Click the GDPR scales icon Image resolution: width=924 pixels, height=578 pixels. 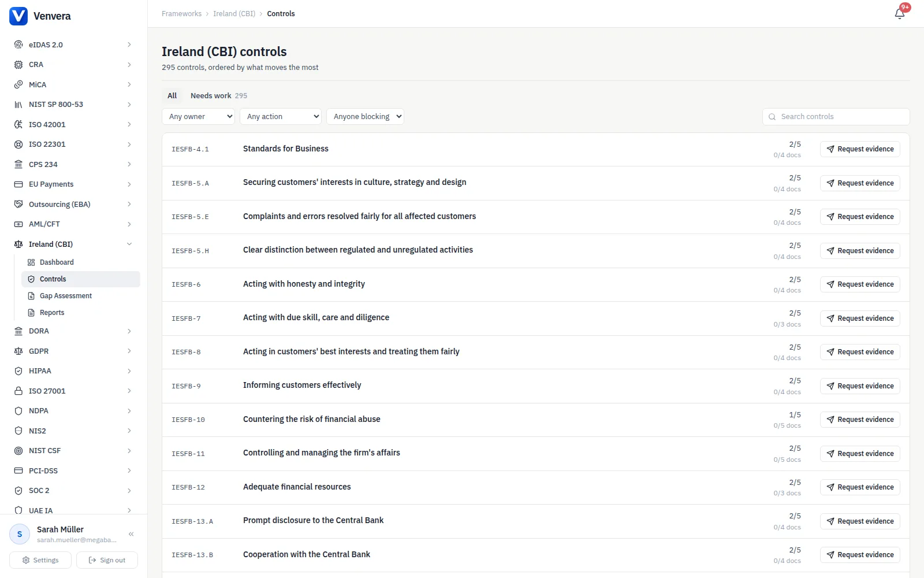click(x=18, y=351)
